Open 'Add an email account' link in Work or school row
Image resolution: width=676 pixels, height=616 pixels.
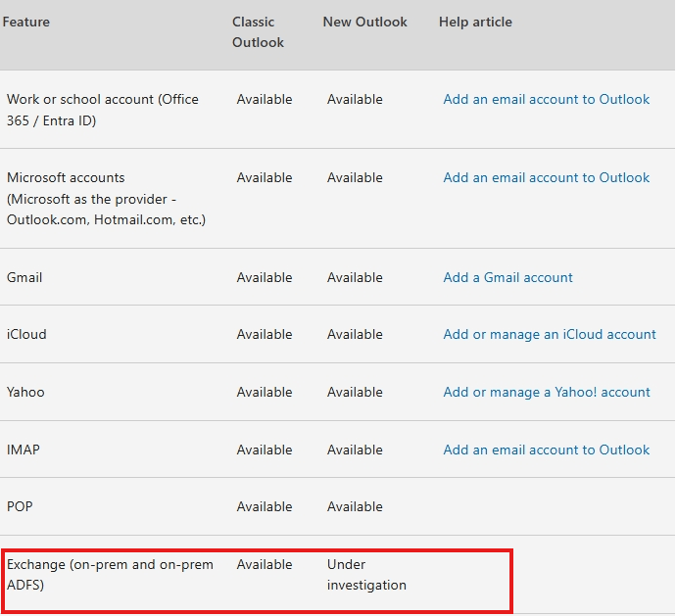pyautogui.click(x=547, y=100)
